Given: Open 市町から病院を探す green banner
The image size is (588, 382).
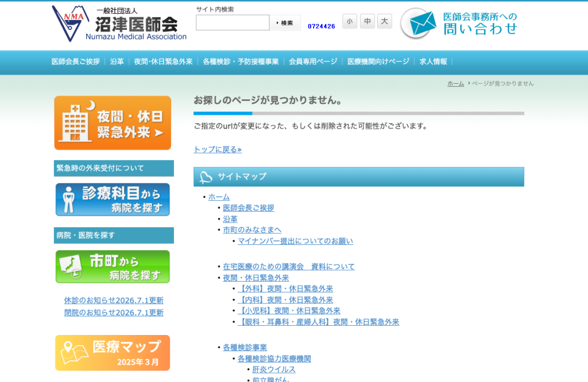Looking at the screenshot, I should (x=113, y=267).
